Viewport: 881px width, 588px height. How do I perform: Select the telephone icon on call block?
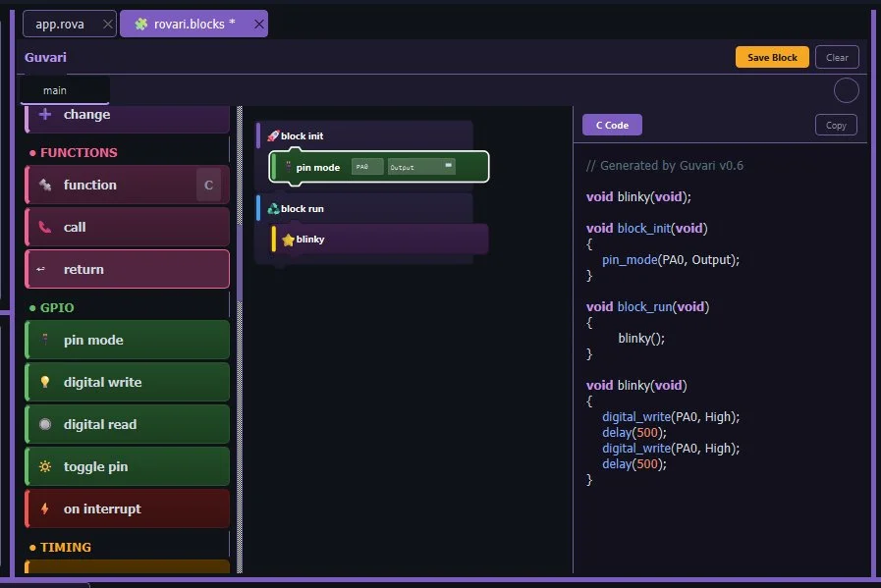[x=45, y=227]
